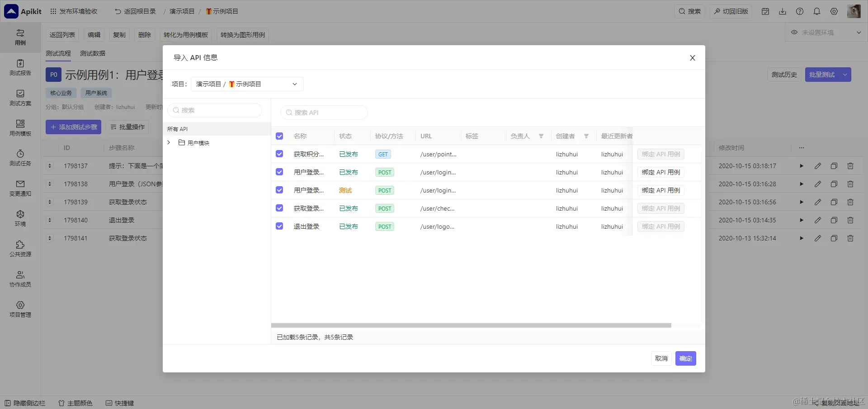Uncheck the 用户登录 row with 已发布 status

(x=279, y=172)
